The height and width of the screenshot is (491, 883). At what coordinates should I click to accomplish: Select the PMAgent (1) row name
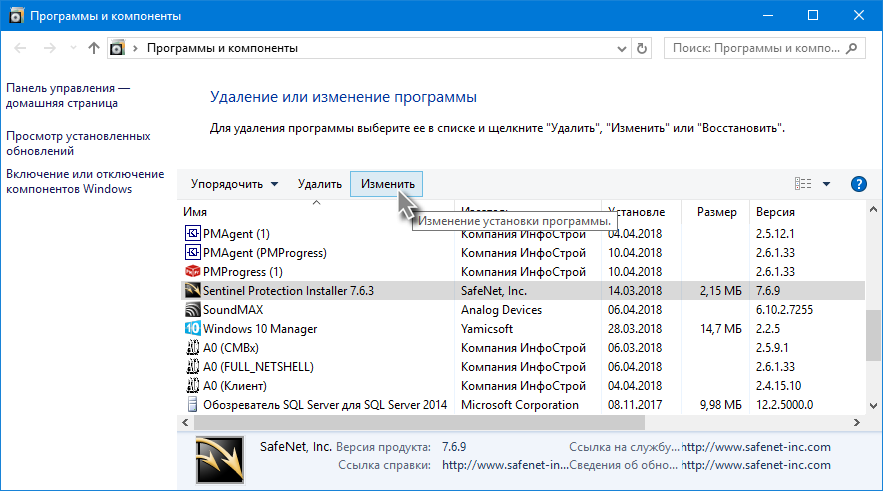coord(236,234)
